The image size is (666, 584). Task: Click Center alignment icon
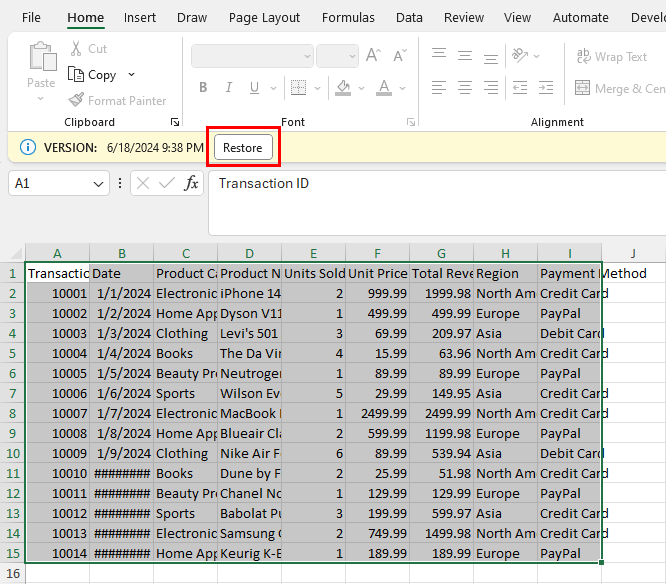pos(465,87)
